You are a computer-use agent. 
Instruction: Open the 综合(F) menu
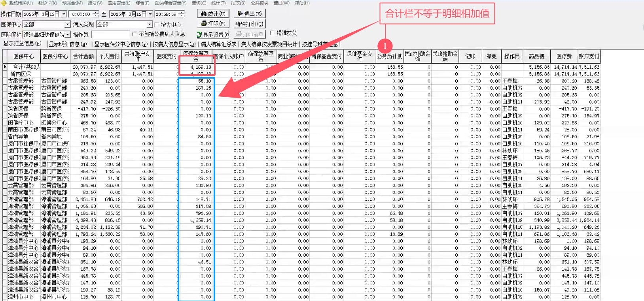142,3
